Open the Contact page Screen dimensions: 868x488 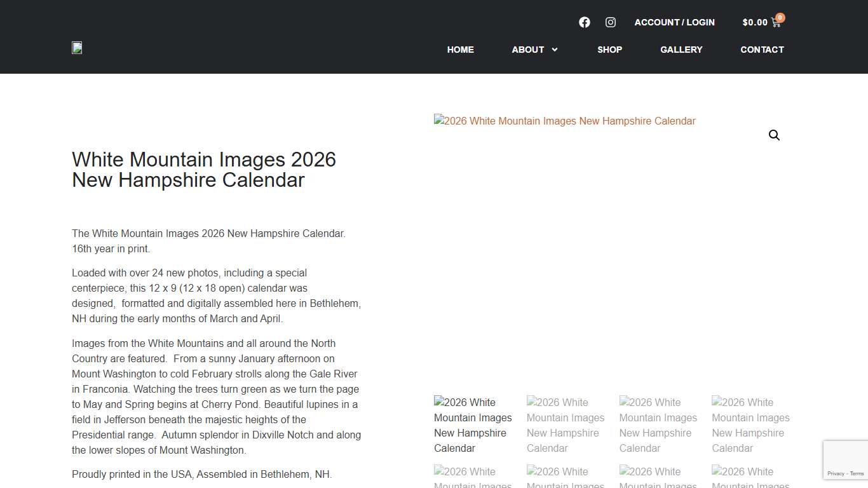tap(762, 50)
